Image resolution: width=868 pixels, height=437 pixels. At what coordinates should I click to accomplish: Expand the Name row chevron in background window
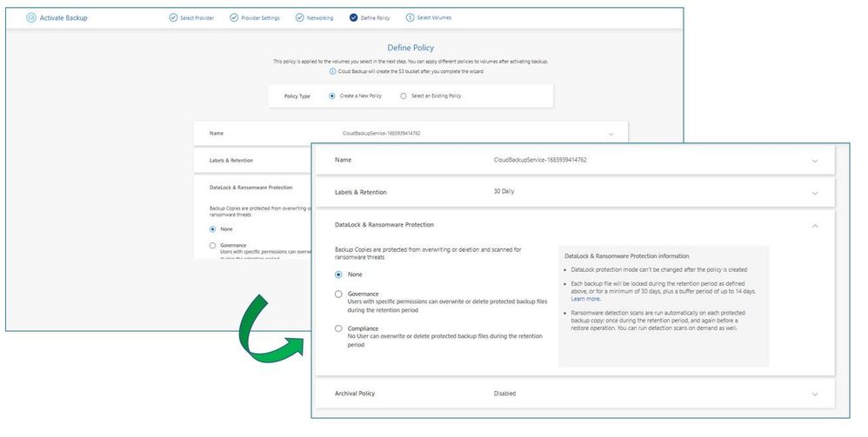pos(611,134)
